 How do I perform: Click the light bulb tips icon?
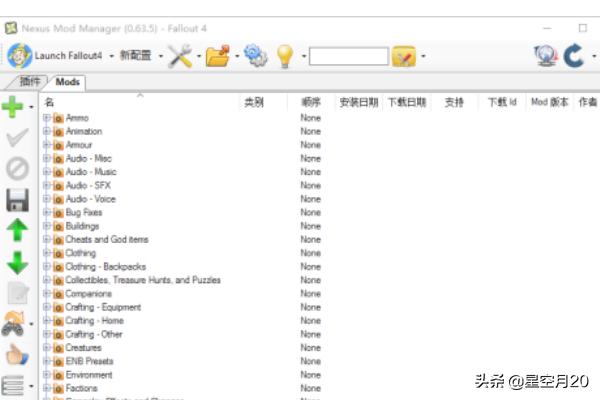pos(285,56)
